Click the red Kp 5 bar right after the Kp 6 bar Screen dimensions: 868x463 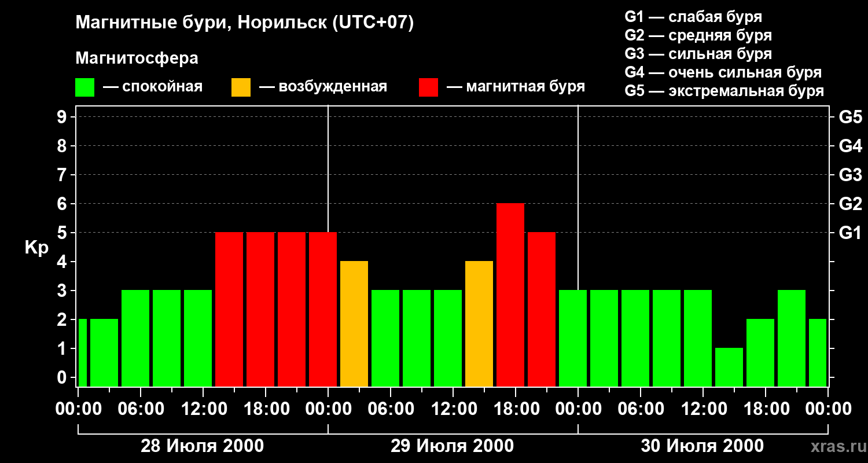[x=542, y=309]
